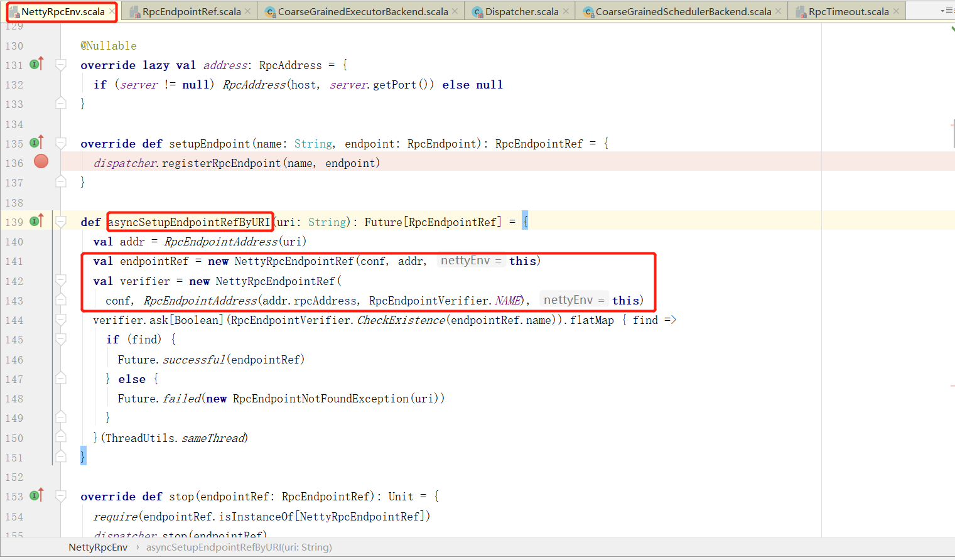Collapse the flatMap block on line 144
Viewport: 955px width, 560px height.
(61, 320)
